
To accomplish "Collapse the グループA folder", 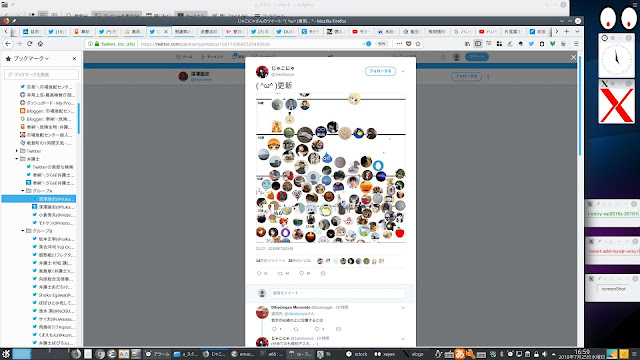I will tap(23, 191).
